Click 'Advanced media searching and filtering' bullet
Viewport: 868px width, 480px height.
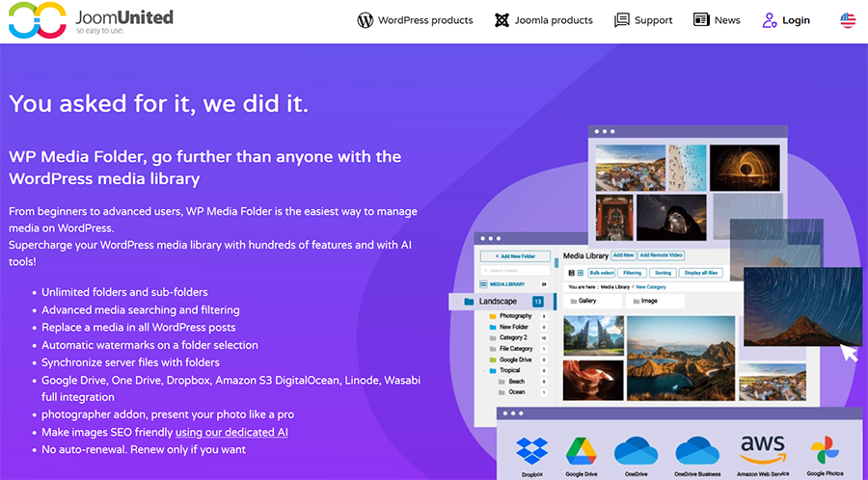click(141, 309)
